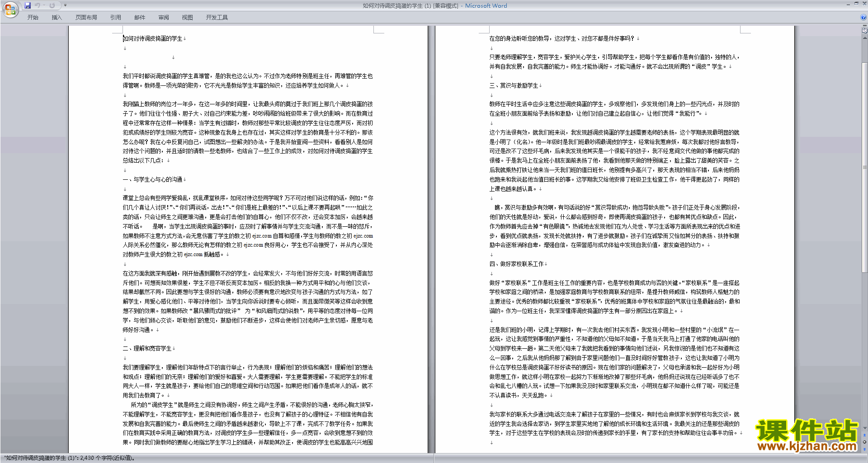The height and width of the screenshot is (463, 868).
Task: Click the Redo icon
Action: coord(52,5)
